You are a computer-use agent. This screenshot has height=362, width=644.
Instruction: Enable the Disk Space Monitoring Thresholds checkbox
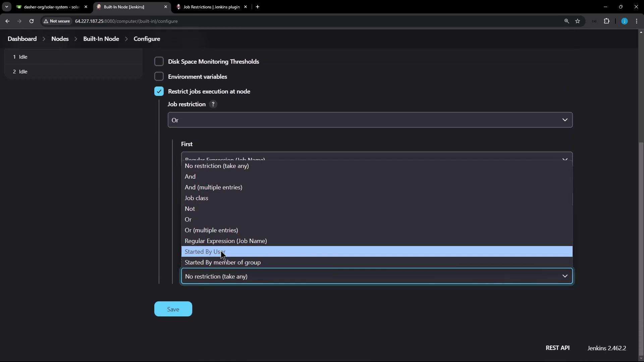pyautogui.click(x=159, y=62)
